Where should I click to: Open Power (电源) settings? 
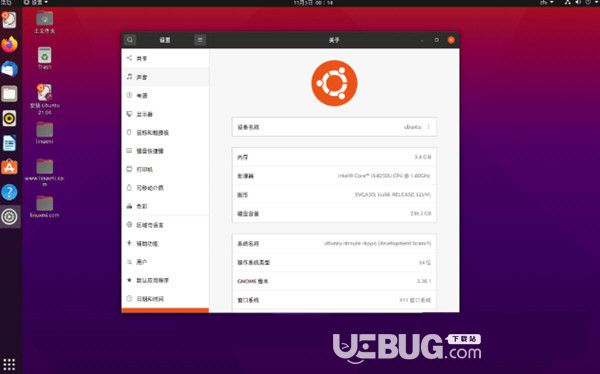pos(165,95)
